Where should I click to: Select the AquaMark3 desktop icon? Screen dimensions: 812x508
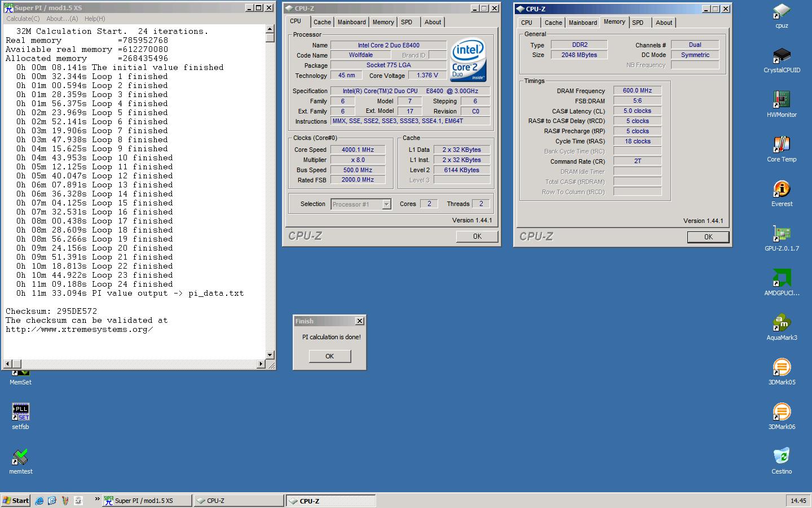coord(782,327)
